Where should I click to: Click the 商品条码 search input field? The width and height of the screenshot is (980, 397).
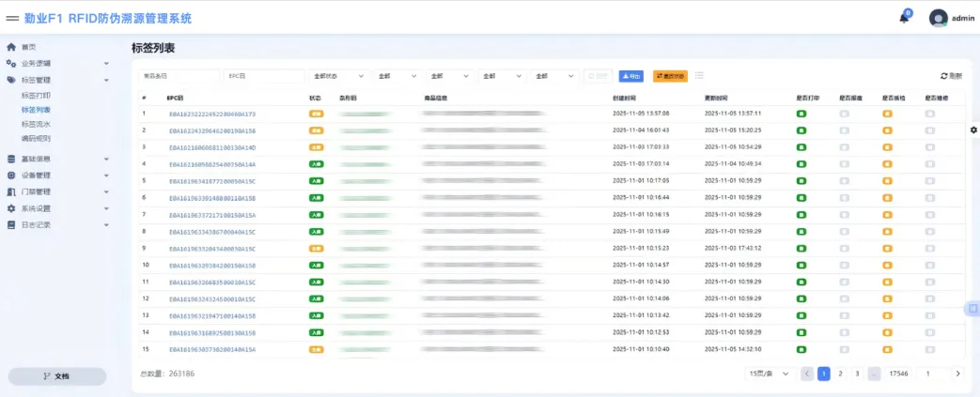(x=179, y=76)
